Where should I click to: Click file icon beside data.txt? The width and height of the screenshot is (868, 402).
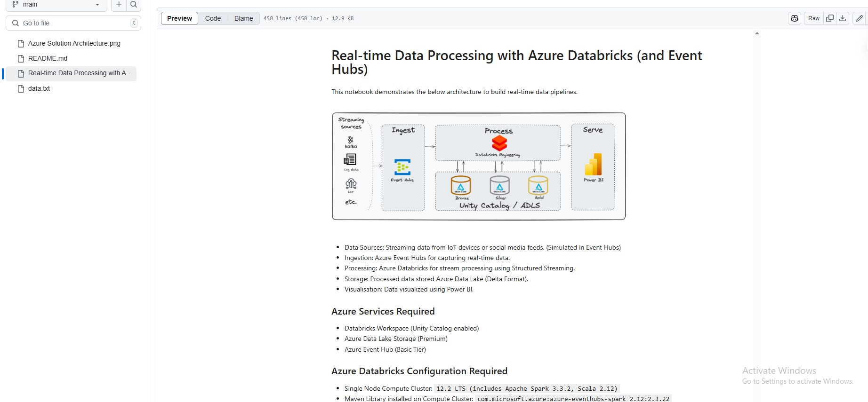pyautogui.click(x=21, y=88)
